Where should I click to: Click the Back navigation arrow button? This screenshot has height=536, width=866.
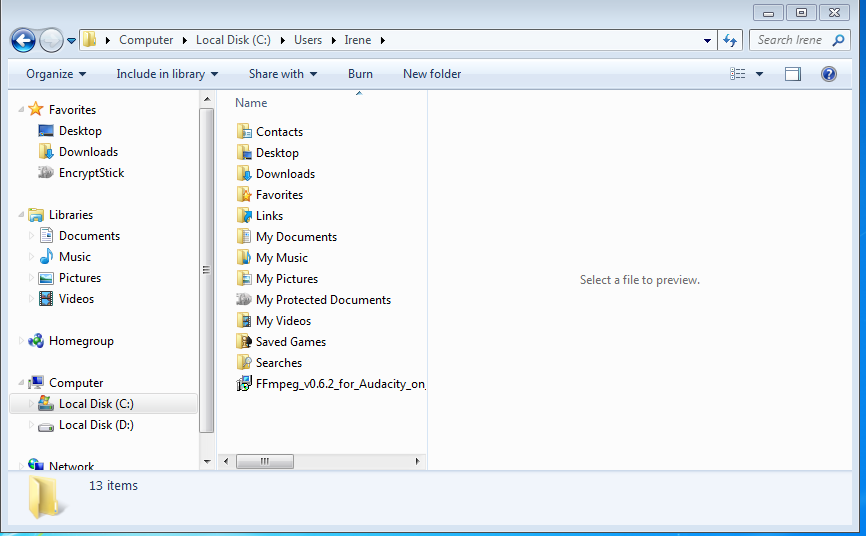pos(23,40)
